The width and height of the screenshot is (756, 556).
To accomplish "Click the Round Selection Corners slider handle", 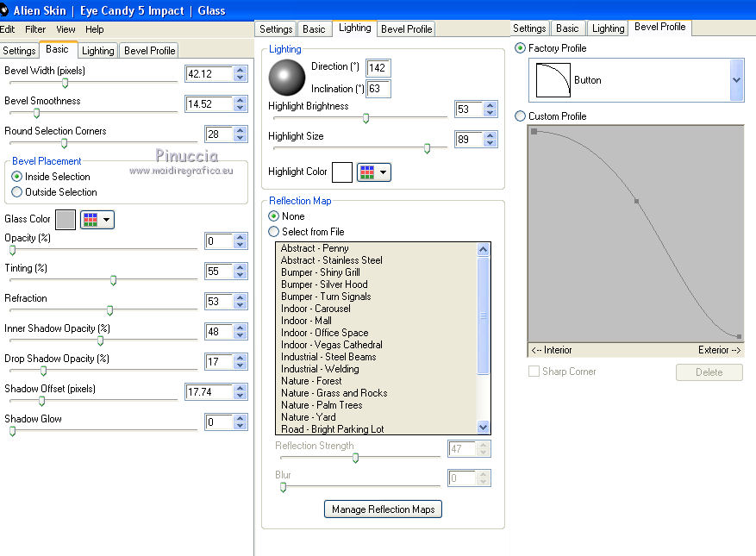I will pyautogui.click(x=64, y=144).
